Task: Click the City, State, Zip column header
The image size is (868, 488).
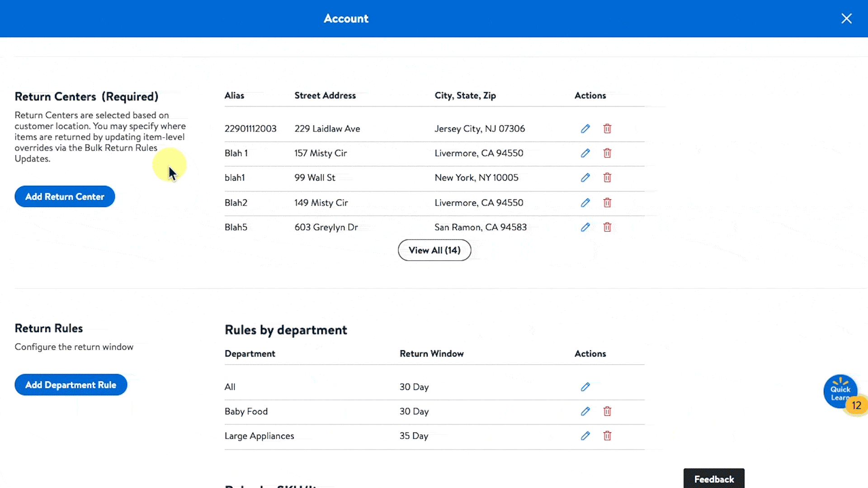Action: [x=465, y=95]
